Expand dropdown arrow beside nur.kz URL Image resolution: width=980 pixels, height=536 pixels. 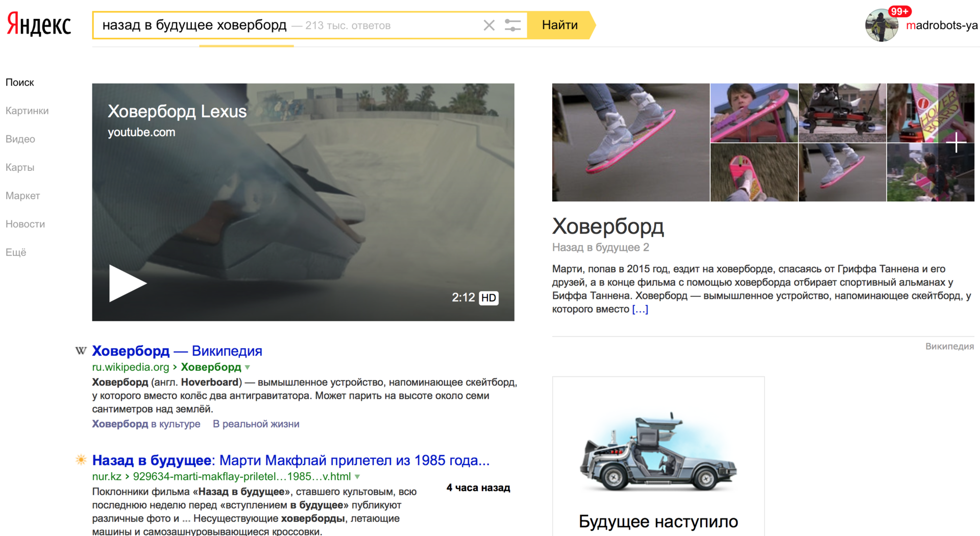(x=357, y=477)
